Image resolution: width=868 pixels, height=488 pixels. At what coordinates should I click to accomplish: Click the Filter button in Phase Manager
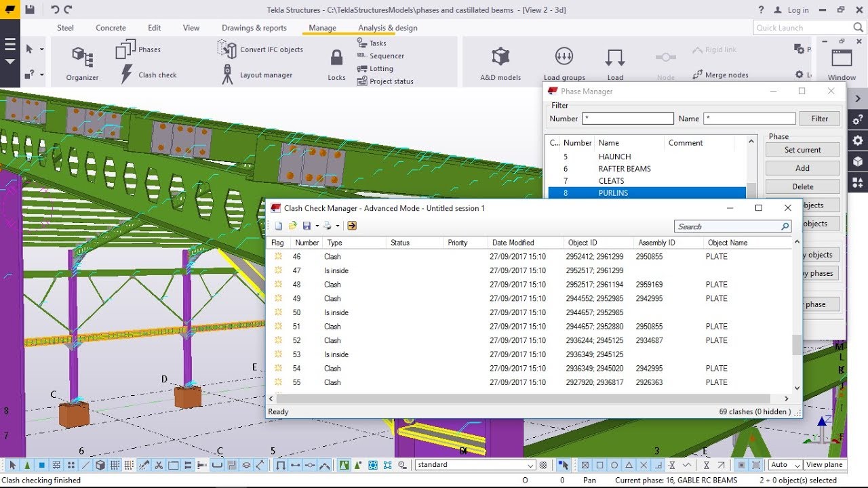coord(820,119)
